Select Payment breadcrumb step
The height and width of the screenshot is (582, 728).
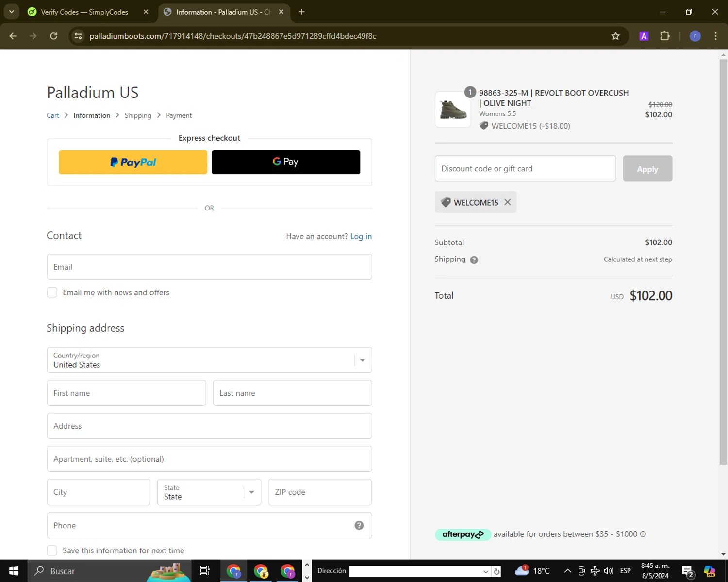(179, 115)
